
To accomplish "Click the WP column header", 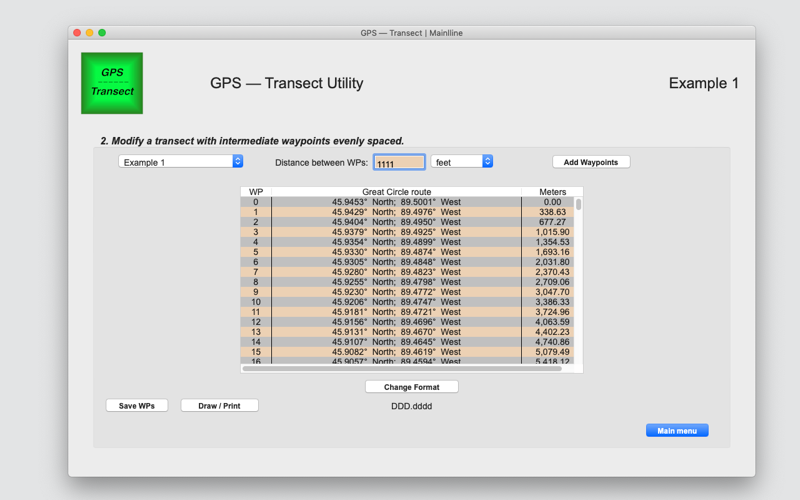I will point(256,192).
